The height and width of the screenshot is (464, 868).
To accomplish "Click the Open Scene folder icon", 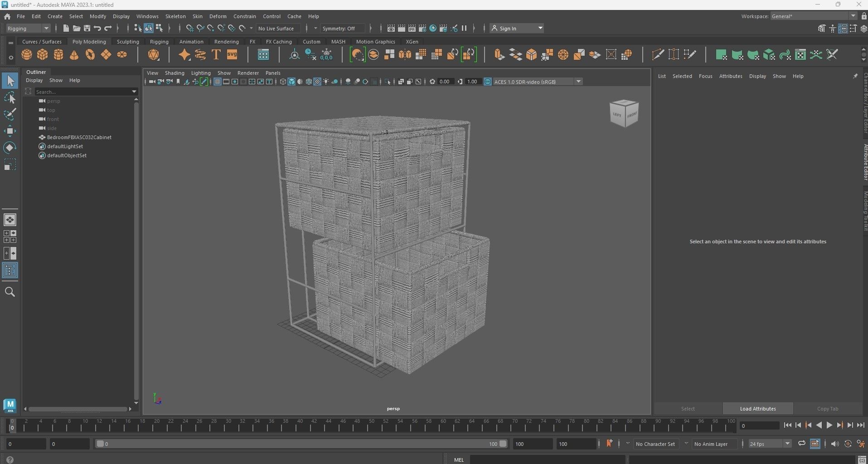I will (76, 28).
